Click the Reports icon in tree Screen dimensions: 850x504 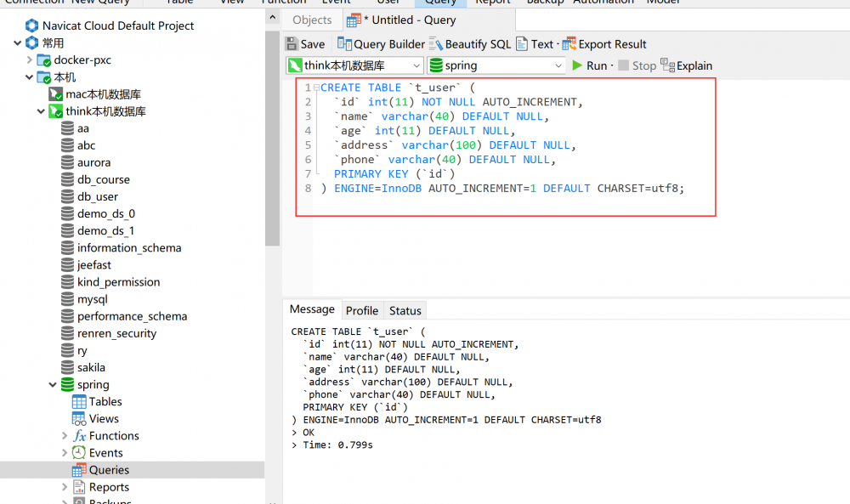click(79, 487)
